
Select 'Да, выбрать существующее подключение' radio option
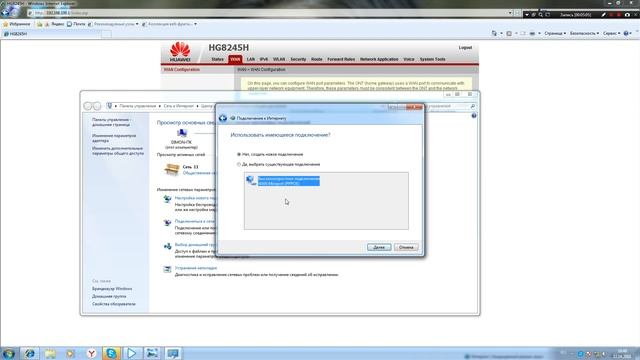click(239, 164)
